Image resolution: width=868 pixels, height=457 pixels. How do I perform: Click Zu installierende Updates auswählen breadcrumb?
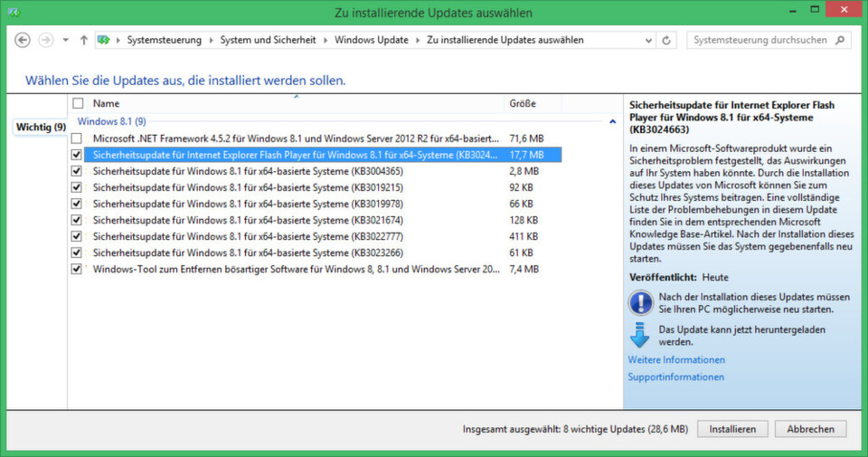tap(505, 40)
